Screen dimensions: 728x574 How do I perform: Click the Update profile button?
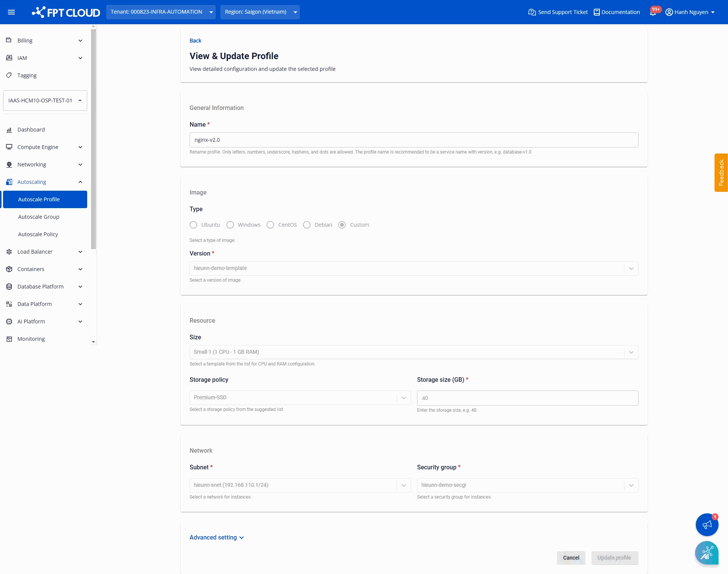click(x=614, y=558)
